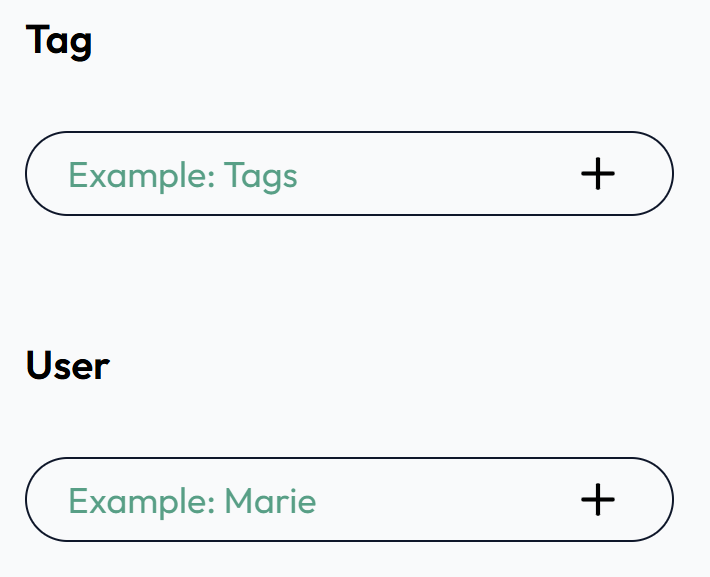The image size is (710, 577).
Task: Click the plus icon in the Tag field
Action: pos(598,174)
